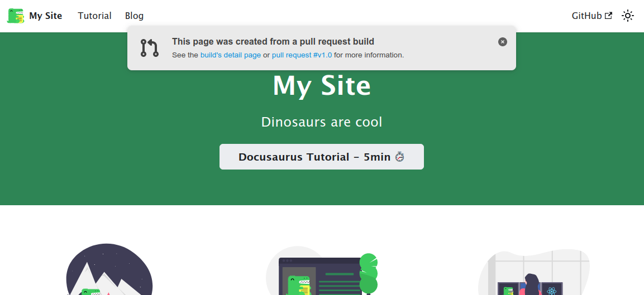Open the pull request #v1.0 link

pos(302,55)
